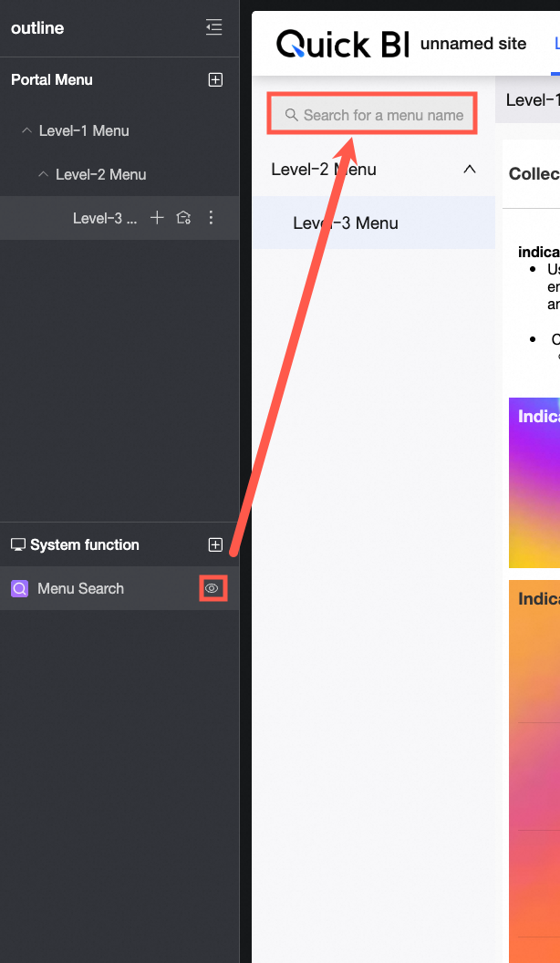Collapse Level-2 Menu chevron in preview
This screenshot has height=963, width=560.
(469, 170)
